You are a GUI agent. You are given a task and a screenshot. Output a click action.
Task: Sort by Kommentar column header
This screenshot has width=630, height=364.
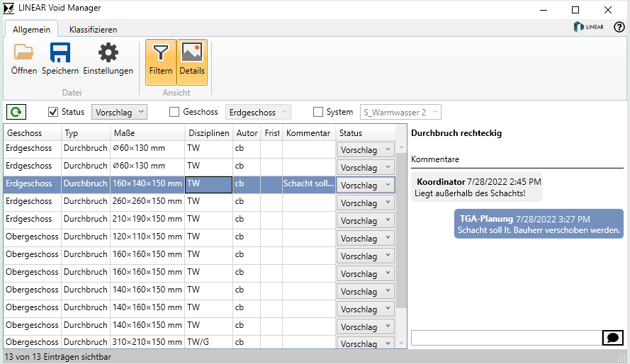[309, 133]
